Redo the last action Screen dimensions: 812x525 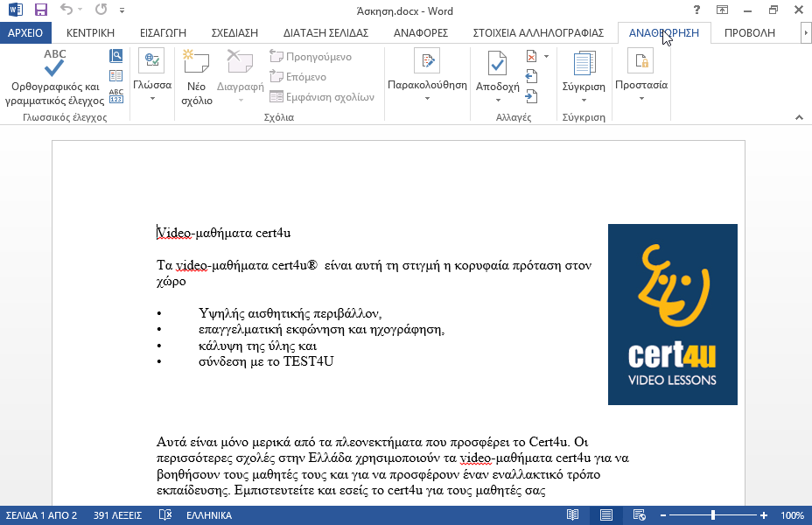tap(101, 10)
